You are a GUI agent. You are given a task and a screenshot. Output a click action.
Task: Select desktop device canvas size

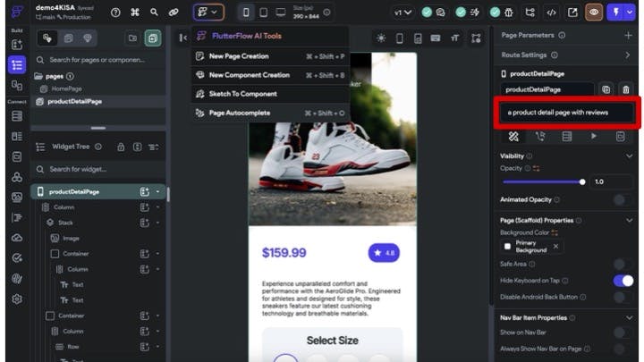pyautogui.click(x=281, y=13)
